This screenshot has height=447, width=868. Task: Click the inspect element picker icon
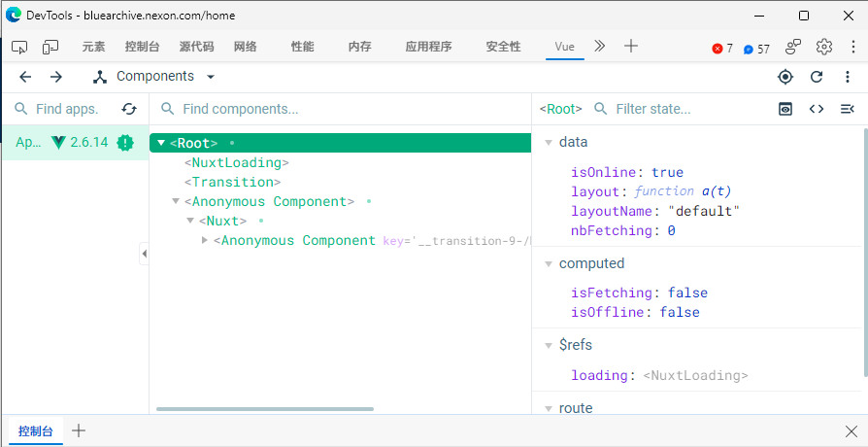tap(19, 47)
